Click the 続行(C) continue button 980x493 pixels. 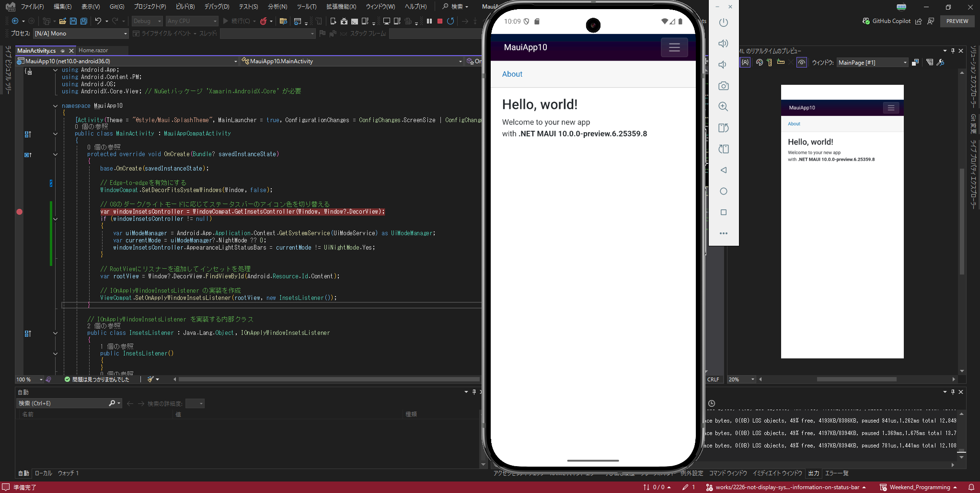(x=237, y=21)
